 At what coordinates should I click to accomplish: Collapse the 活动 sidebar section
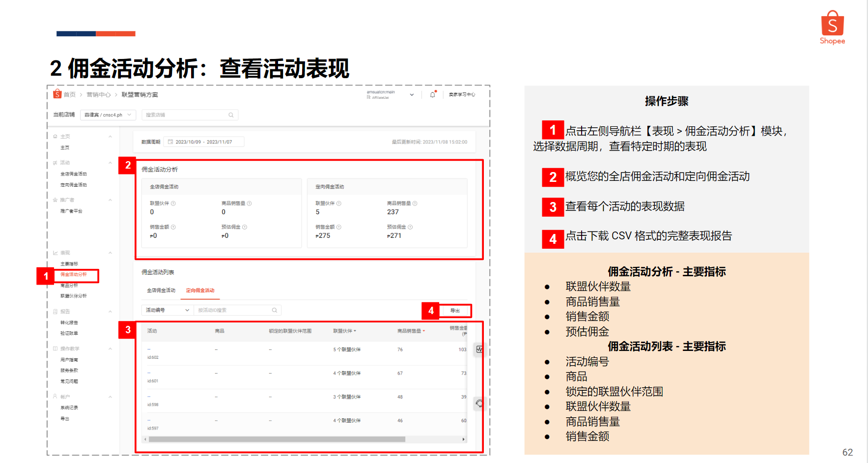point(111,163)
